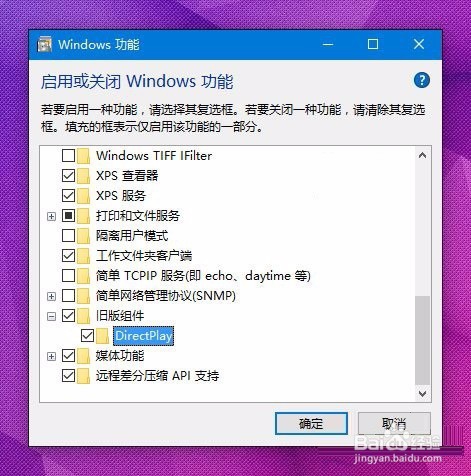The height and width of the screenshot is (476, 471).
Task: Click the folder icon beside XPS 查看器
Action: [x=83, y=176]
